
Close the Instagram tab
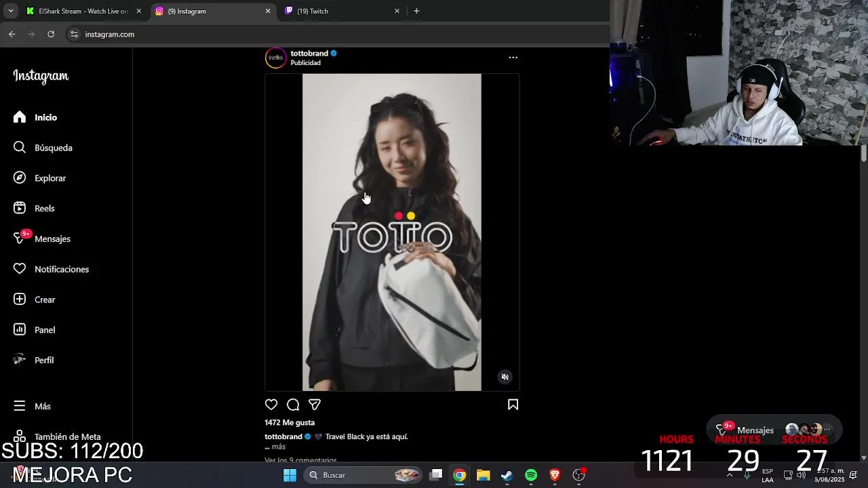pos(268,11)
